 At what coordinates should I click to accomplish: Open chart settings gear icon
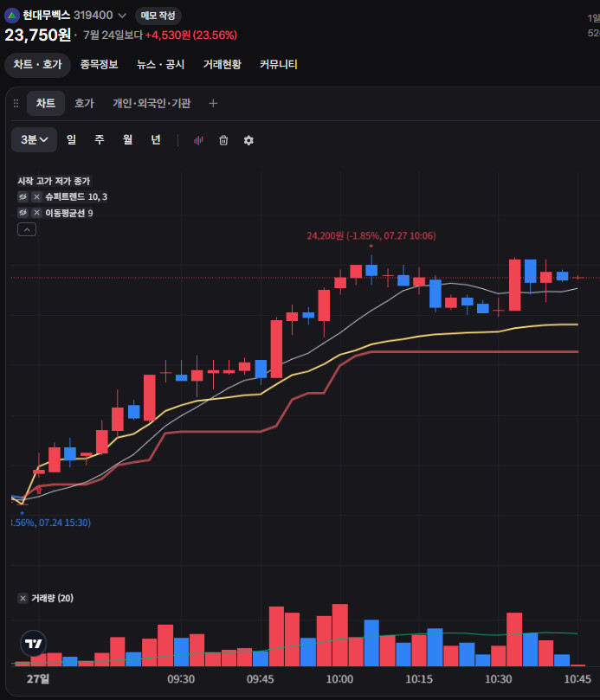coord(248,140)
